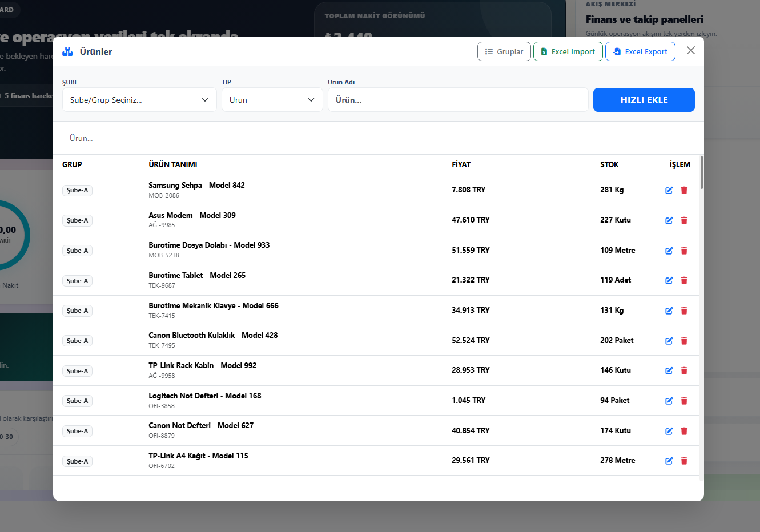Edit TP-Link Rack Kabin Model 992
Screen dimensions: 760x532
click(x=669, y=370)
